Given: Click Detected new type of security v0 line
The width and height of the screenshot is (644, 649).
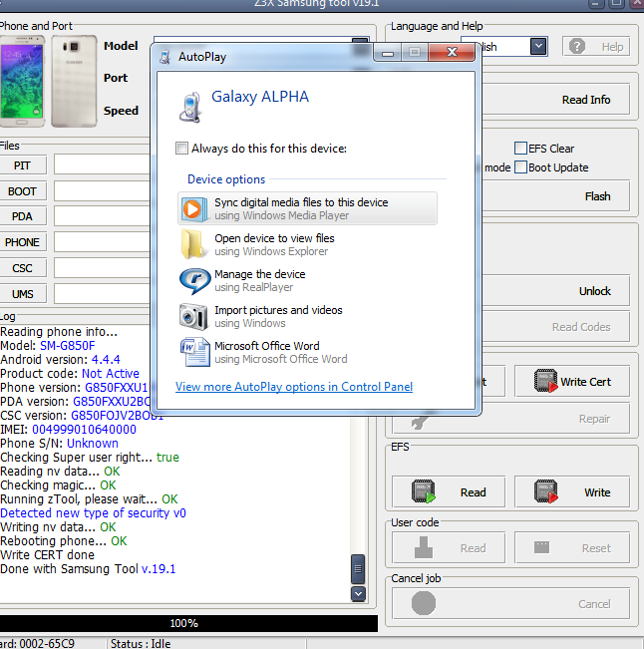Looking at the screenshot, I should (93, 513).
